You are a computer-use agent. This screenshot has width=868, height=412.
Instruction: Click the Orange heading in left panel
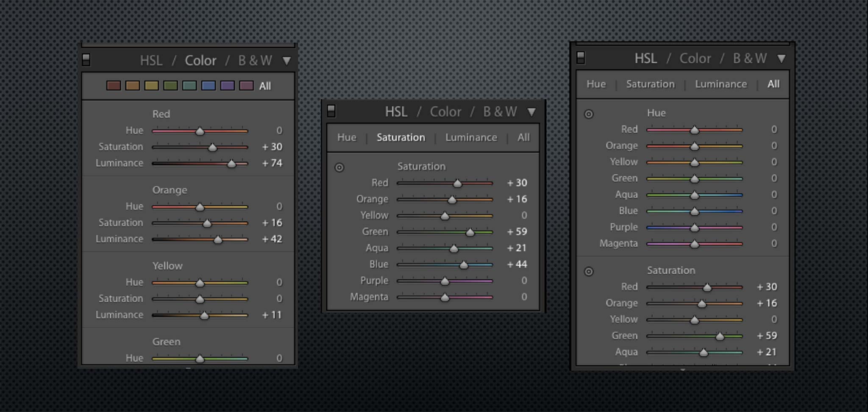click(170, 190)
